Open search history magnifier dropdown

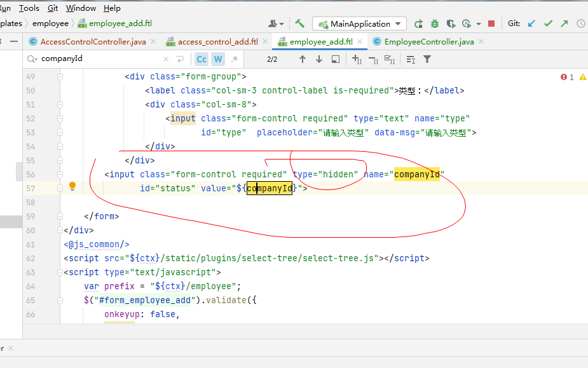32,59
